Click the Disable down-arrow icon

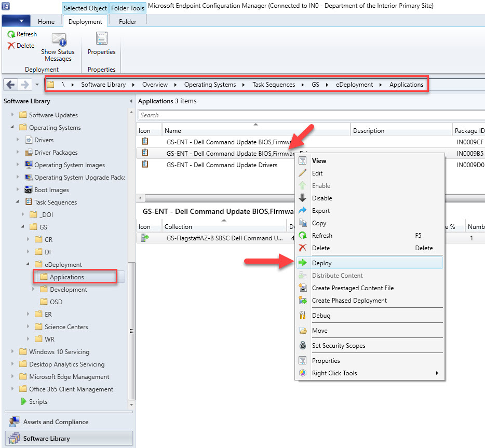[303, 198]
